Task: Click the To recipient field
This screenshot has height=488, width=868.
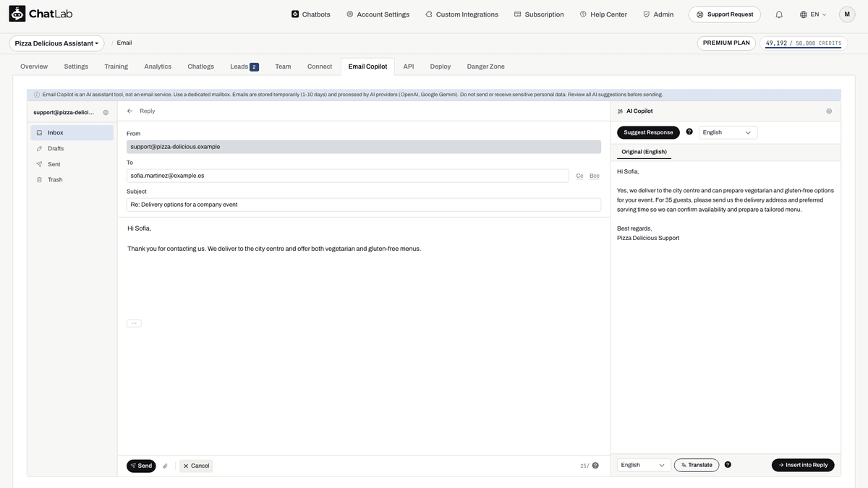Action: 348,176
